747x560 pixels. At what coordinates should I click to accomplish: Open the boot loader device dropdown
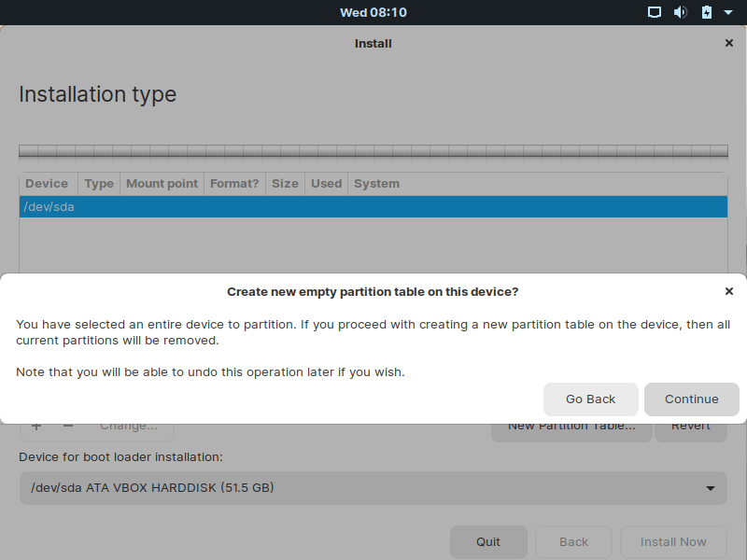tap(373, 488)
